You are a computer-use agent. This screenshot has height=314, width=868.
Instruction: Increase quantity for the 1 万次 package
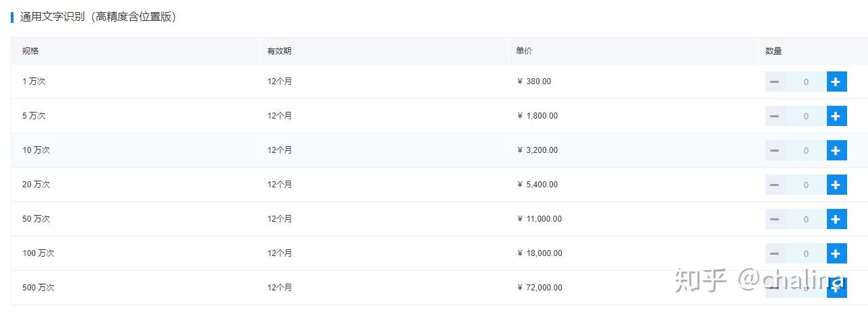point(836,82)
